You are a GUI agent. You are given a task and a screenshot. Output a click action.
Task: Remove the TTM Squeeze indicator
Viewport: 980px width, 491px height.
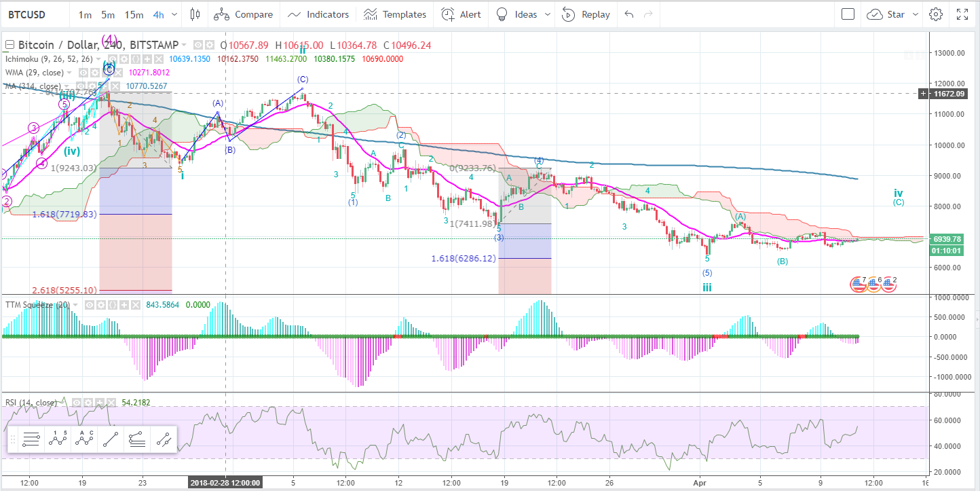[x=136, y=305]
